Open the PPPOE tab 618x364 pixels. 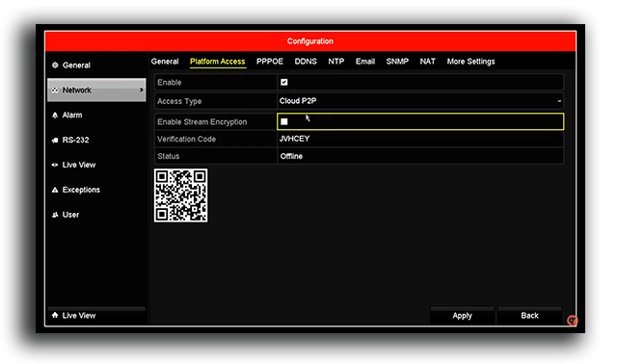pos(270,62)
